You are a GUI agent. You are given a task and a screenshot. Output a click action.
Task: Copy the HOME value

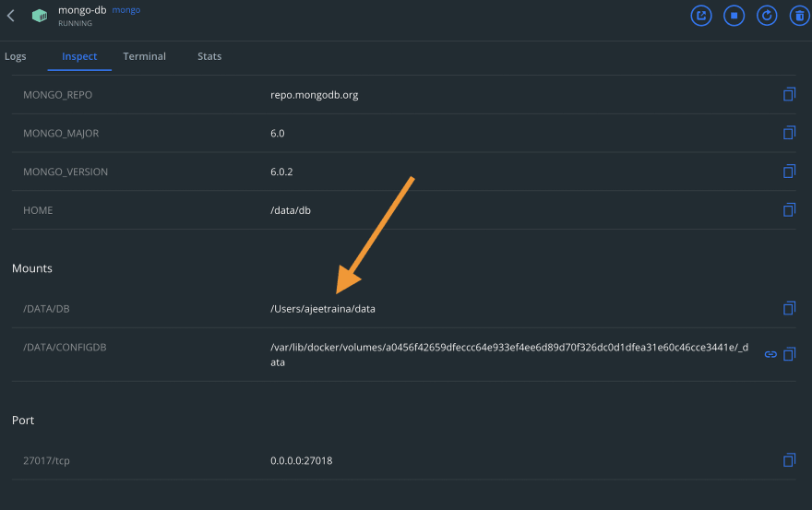coord(789,209)
